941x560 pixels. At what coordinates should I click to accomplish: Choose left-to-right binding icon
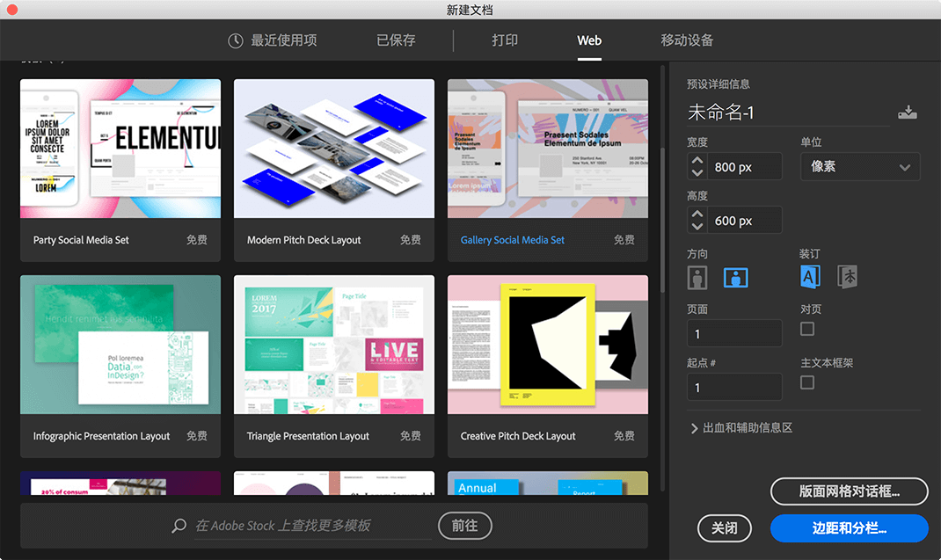[x=810, y=277]
